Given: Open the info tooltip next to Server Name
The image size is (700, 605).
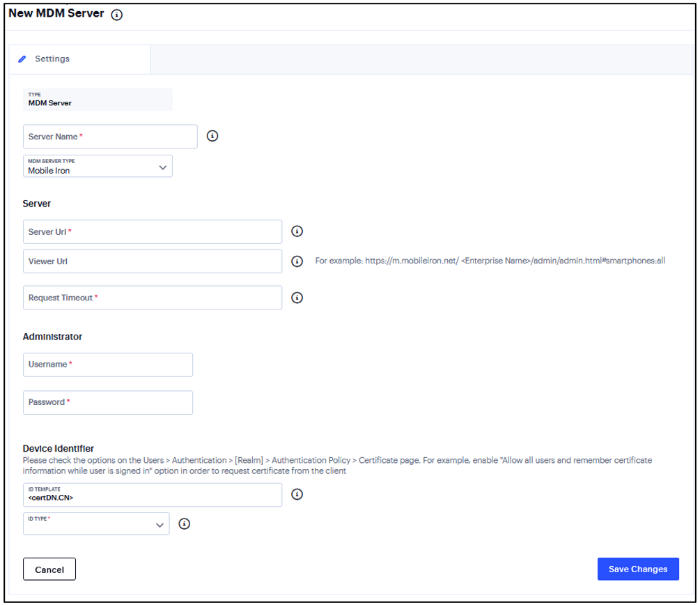Looking at the screenshot, I should click(x=212, y=136).
